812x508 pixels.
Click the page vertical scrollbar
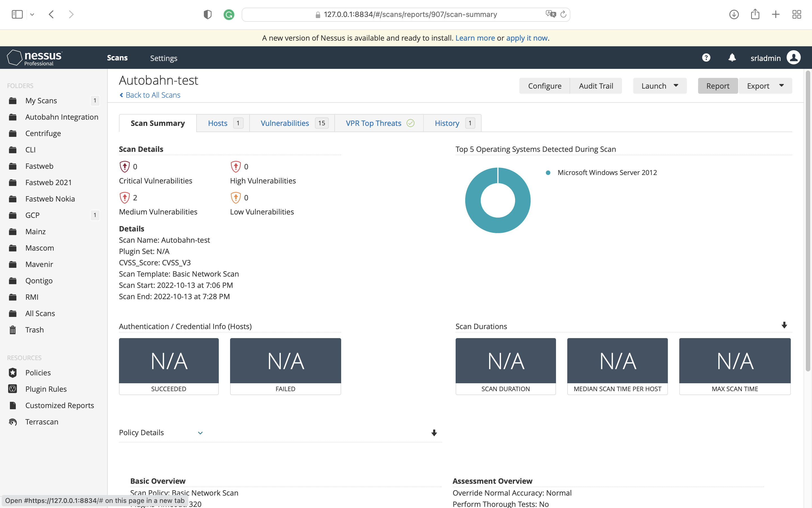(x=808, y=220)
